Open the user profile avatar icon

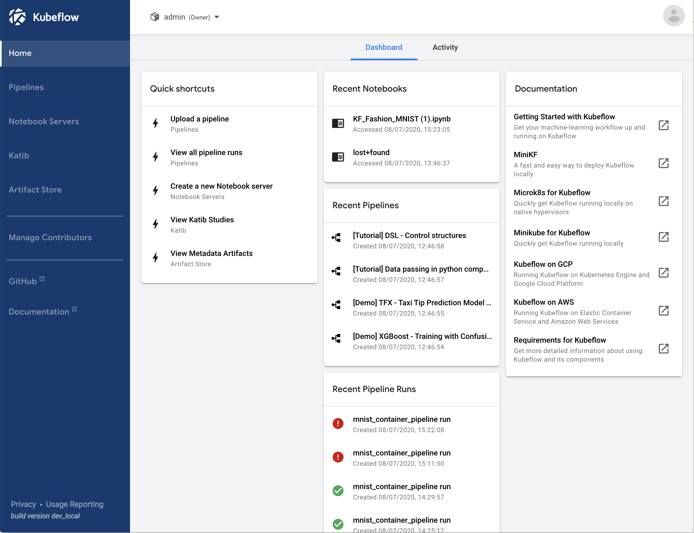673,16
